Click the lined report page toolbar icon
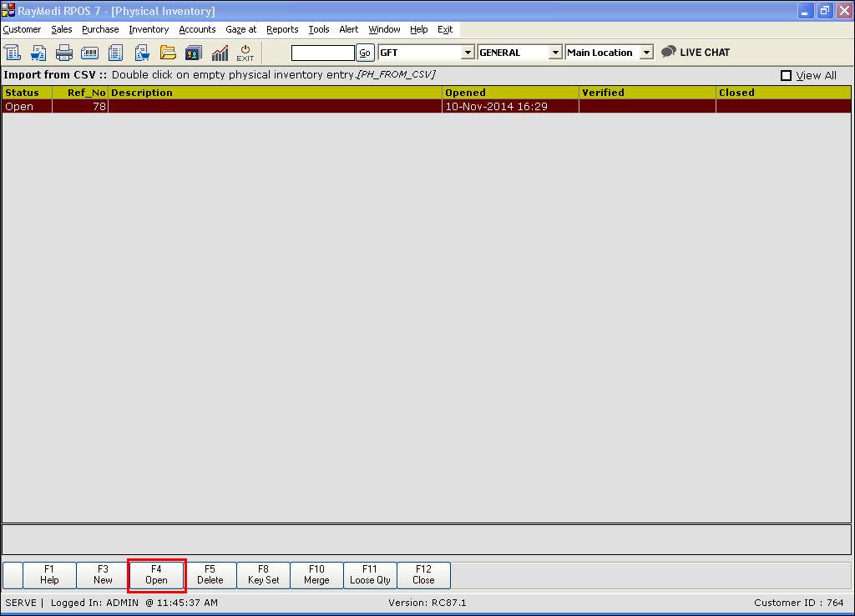The width and height of the screenshot is (855, 616). click(x=115, y=53)
